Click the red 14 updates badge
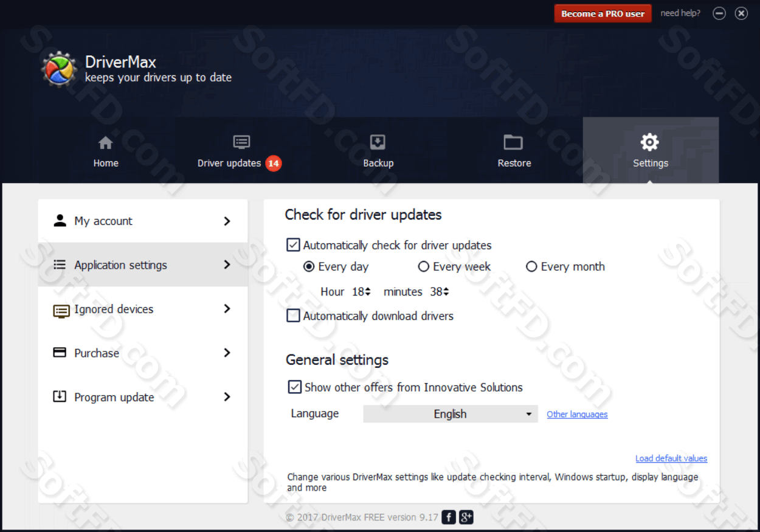The image size is (760, 532). point(274,163)
